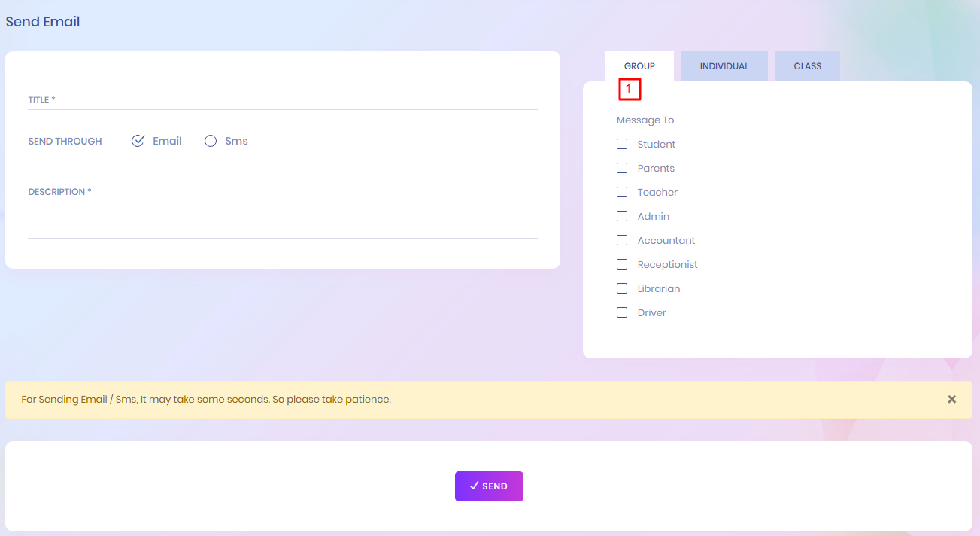
Task: Enable the Teacher recipient checkbox
Action: [x=622, y=192]
